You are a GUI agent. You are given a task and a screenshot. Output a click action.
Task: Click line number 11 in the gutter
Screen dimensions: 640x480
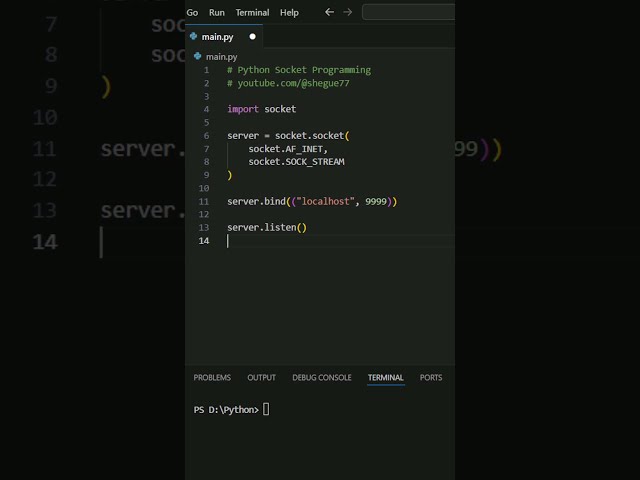click(204, 202)
